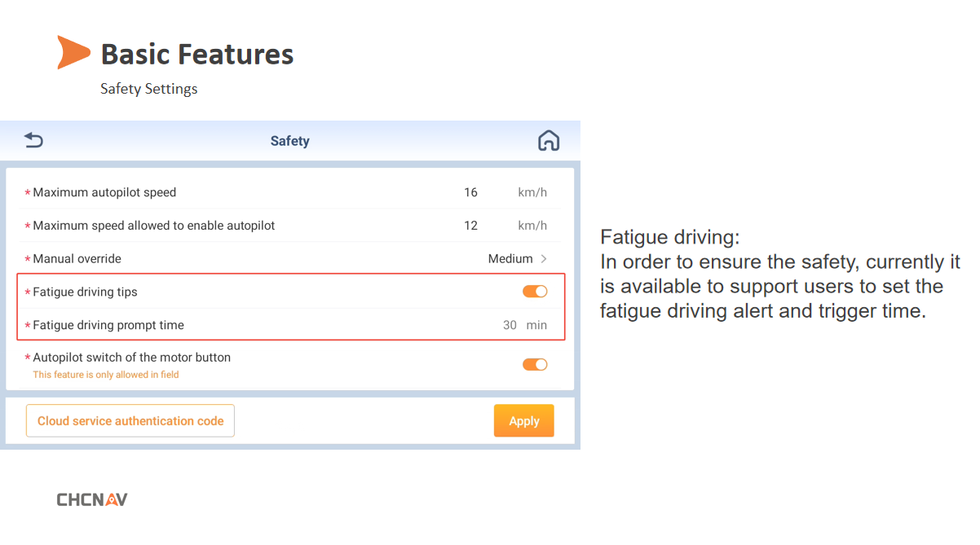Disable the Fatigue driving tips toggle
The height and width of the screenshot is (545, 980).
535,292
